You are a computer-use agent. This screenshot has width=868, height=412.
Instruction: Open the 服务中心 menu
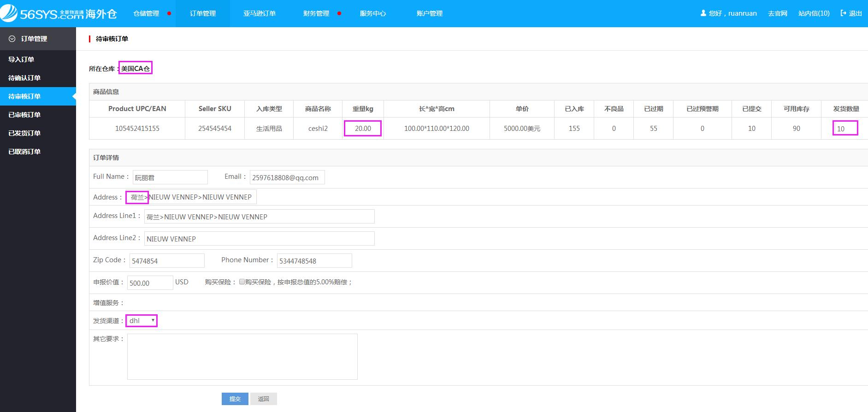(373, 13)
